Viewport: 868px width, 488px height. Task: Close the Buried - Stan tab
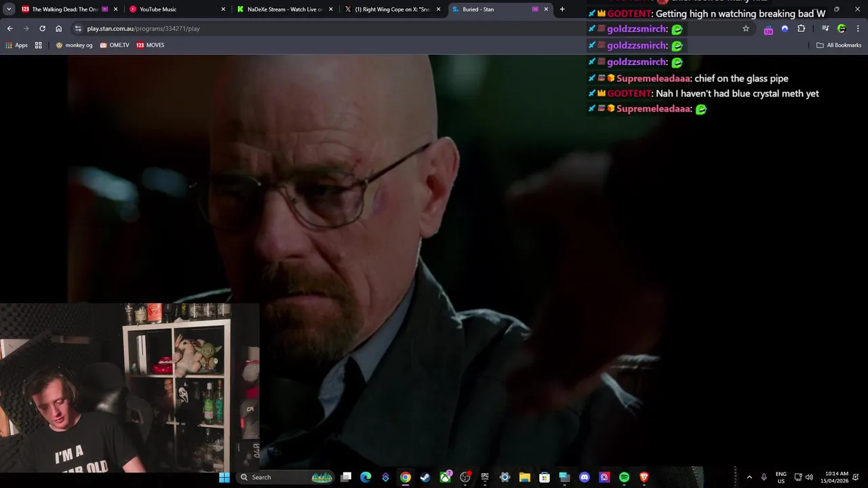(x=546, y=9)
